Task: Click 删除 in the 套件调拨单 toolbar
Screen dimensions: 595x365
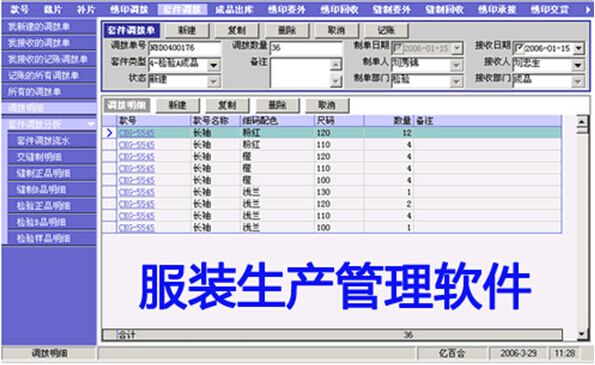Action: (x=287, y=30)
